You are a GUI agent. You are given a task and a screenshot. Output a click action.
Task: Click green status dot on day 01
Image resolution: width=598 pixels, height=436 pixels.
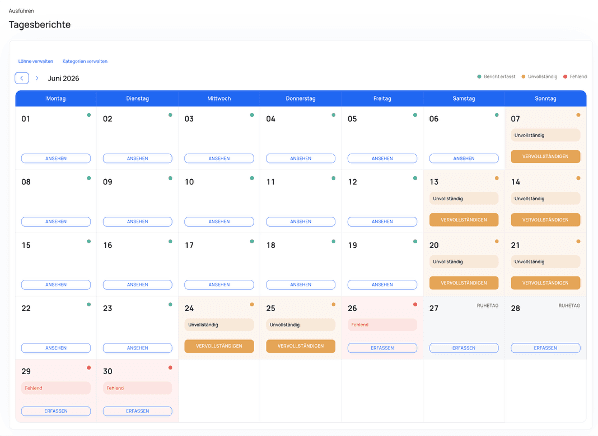coord(89,115)
